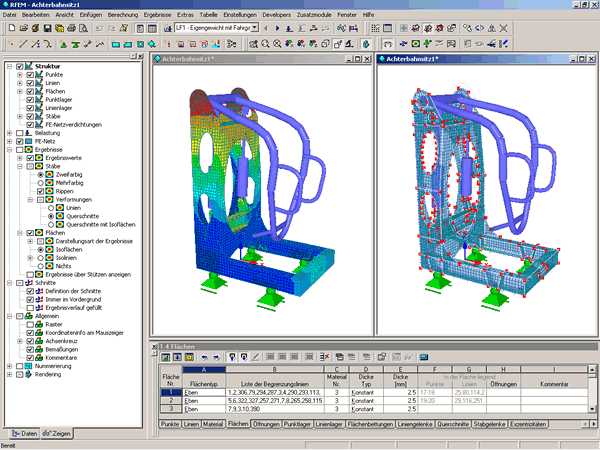Go to the previous load case arrow
600x450 pixels.
[266, 28]
